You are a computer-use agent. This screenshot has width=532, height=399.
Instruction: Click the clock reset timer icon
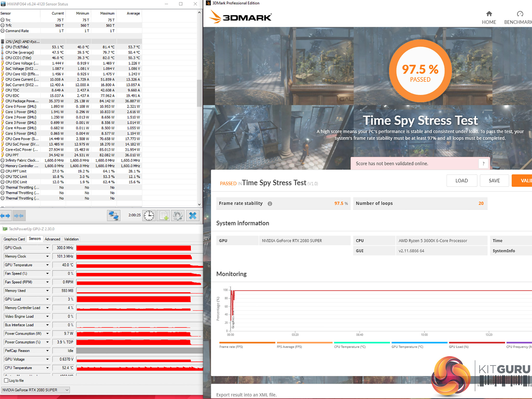click(149, 216)
